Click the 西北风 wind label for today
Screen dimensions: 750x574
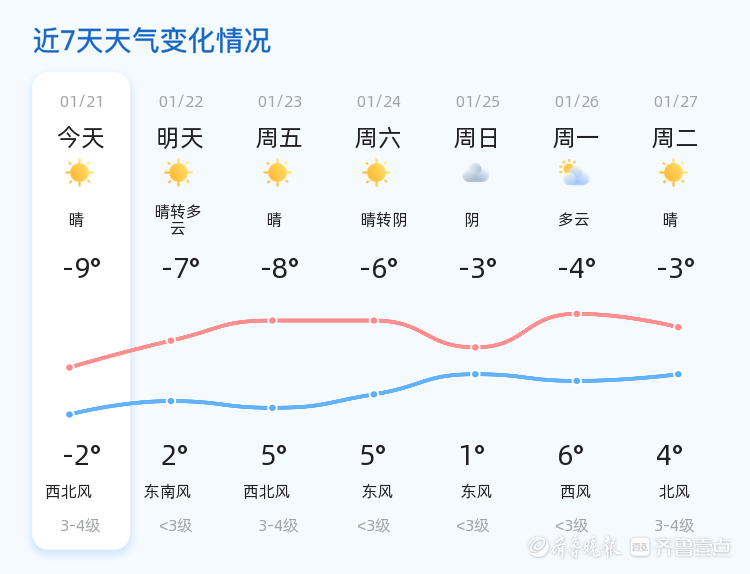(69, 492)
